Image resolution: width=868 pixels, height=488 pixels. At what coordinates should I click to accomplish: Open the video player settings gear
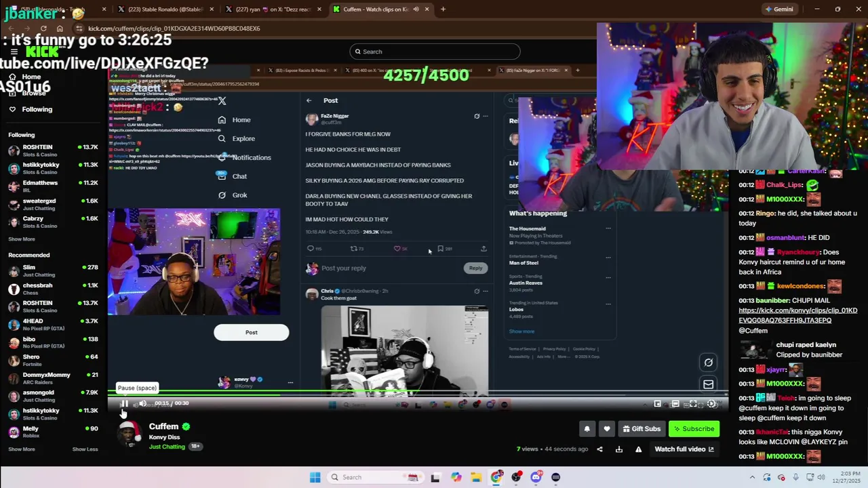click(x=711, y=404)
